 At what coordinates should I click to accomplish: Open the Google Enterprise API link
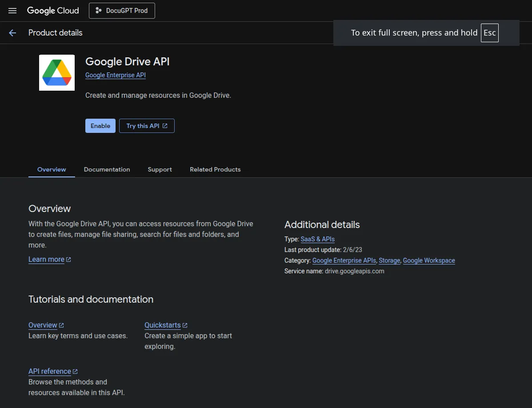116,75
